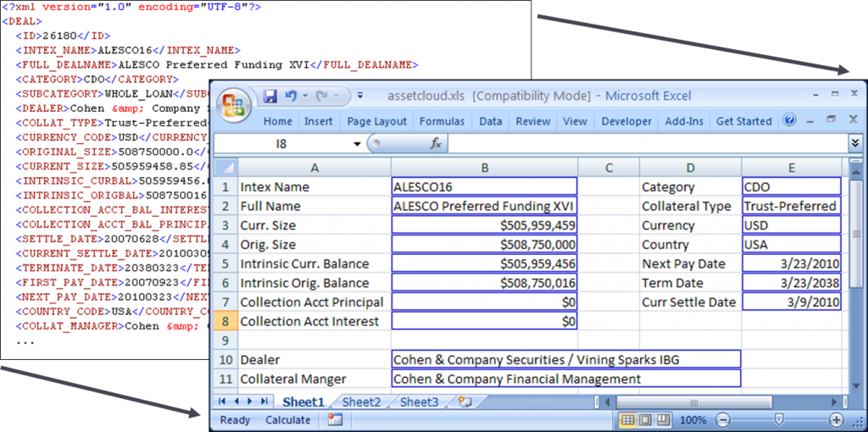Save the workbook with the floppy icon
This screenshot has width=868, height=432.
click(270, 97)
